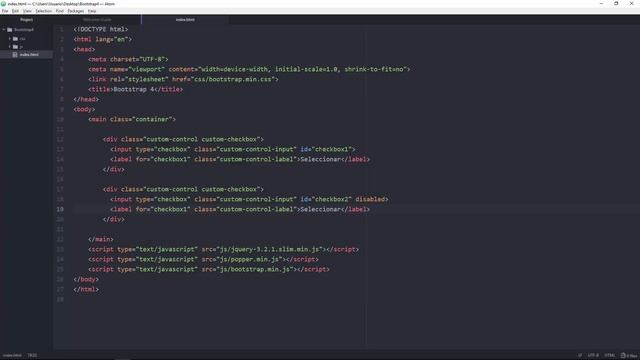
Task: Open the Selection menu
Action: pyautogui.click(x=43, y=11)
